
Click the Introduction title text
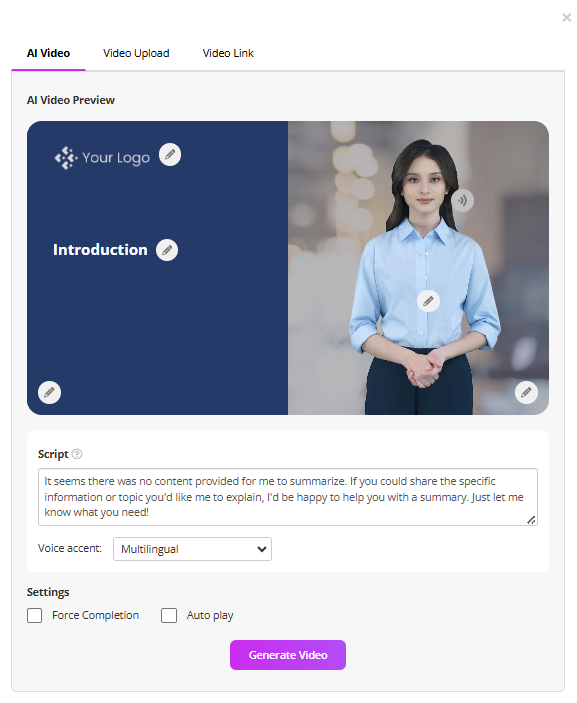[x=100, y=250]
